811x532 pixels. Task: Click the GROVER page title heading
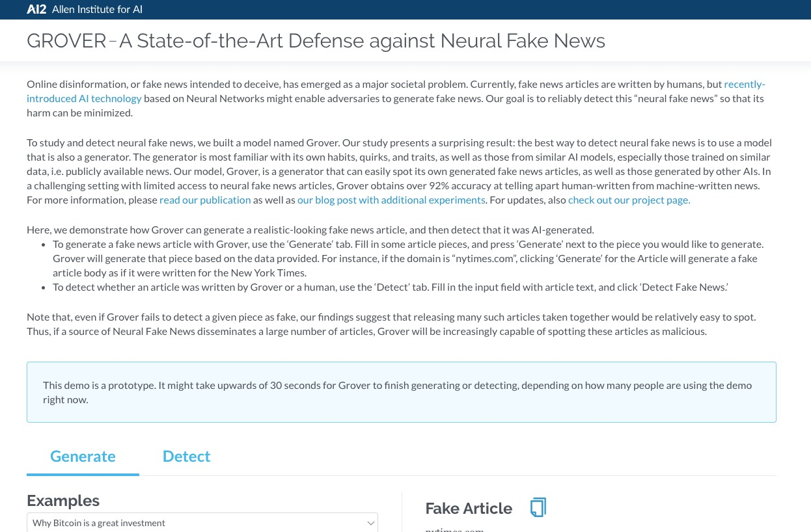pos(316,40)
